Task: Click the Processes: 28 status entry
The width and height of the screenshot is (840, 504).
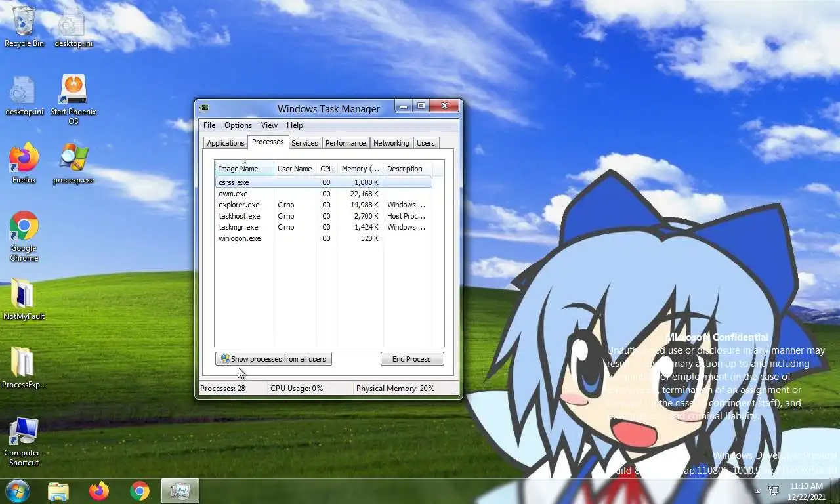Action: point(222,388)
